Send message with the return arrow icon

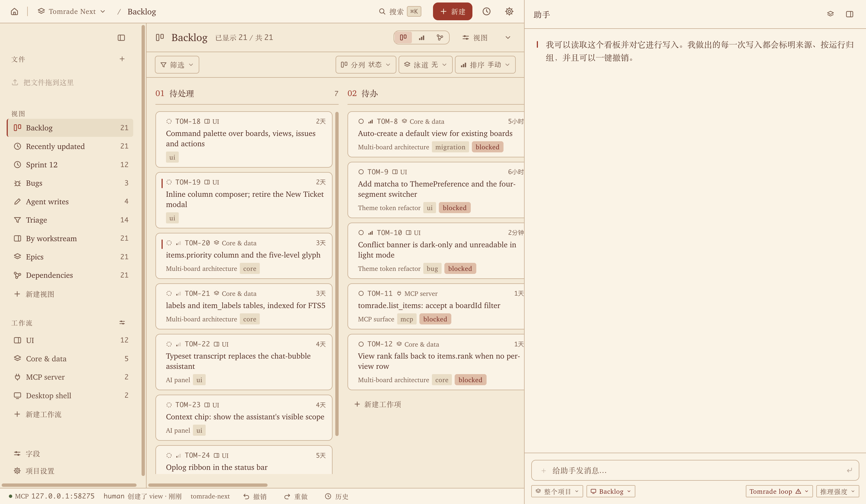[x=849, y=470]
